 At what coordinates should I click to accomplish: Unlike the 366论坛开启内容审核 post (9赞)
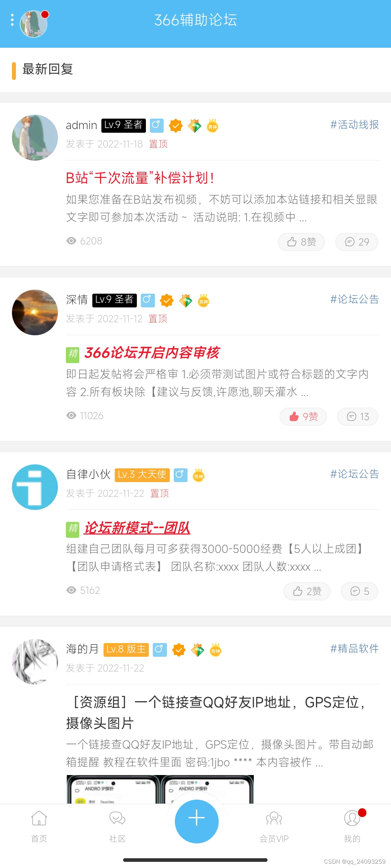(x=303, y=417)
